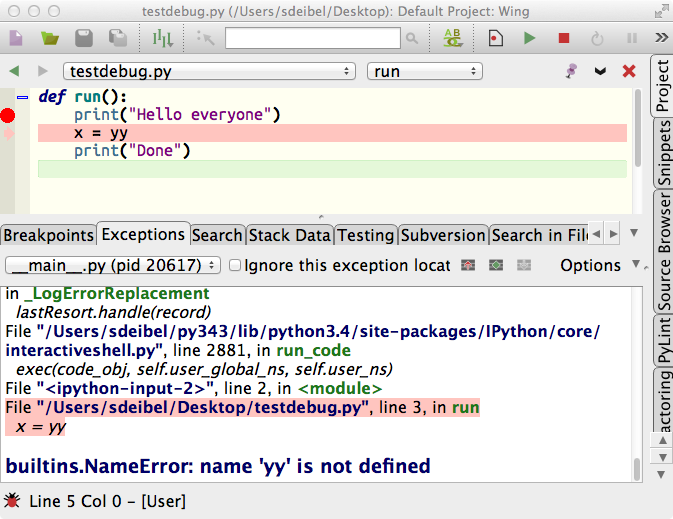Open the Search tab
The image size is (673, 519).
pos(217,235)
